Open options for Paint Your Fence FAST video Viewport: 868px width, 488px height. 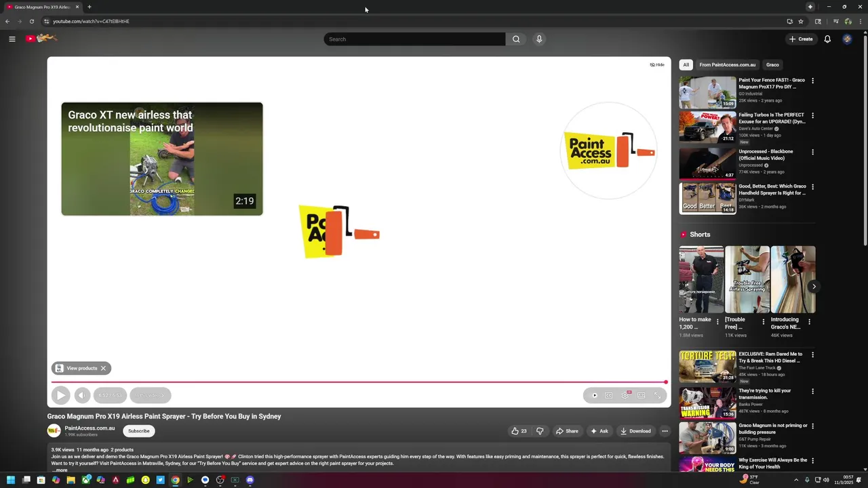click(812, 81)
